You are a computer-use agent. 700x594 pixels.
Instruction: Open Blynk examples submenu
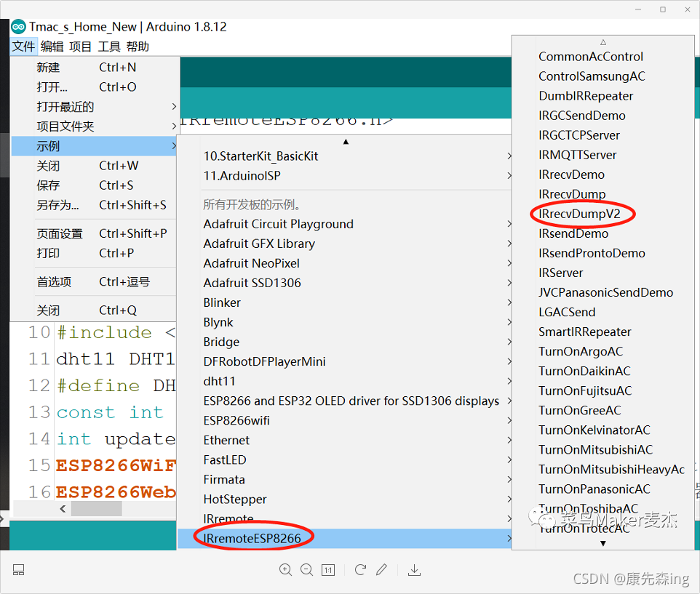pyautogui.click(x=345, y=322)
